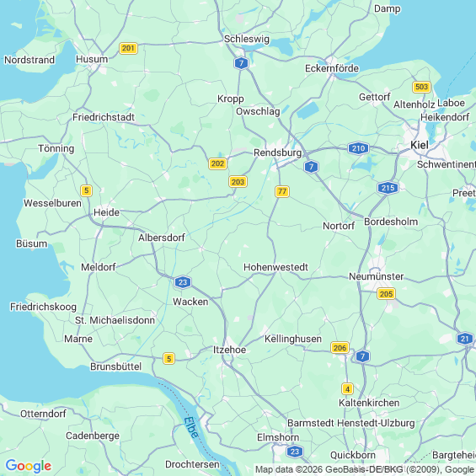The height and width of the screenshot is (476, 476).
Task: Click the yellow 205 shield near Neumünster
Action: (386, 294)
